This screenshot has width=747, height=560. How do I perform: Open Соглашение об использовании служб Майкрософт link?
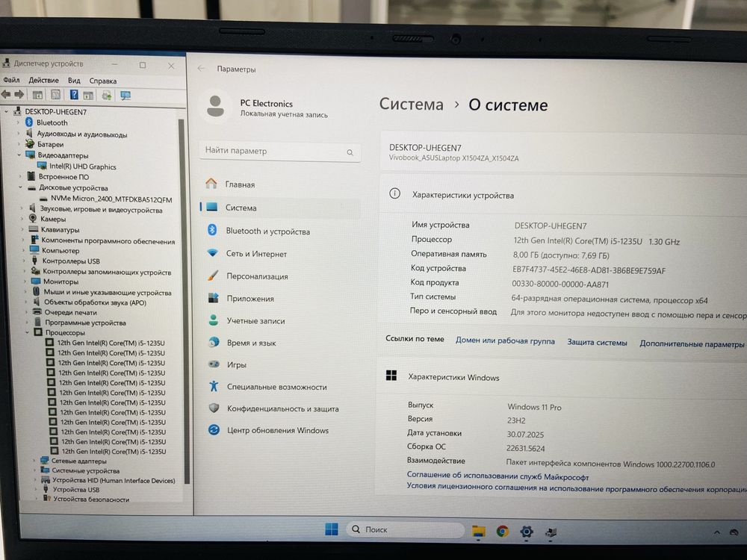(x=498, y=476)
